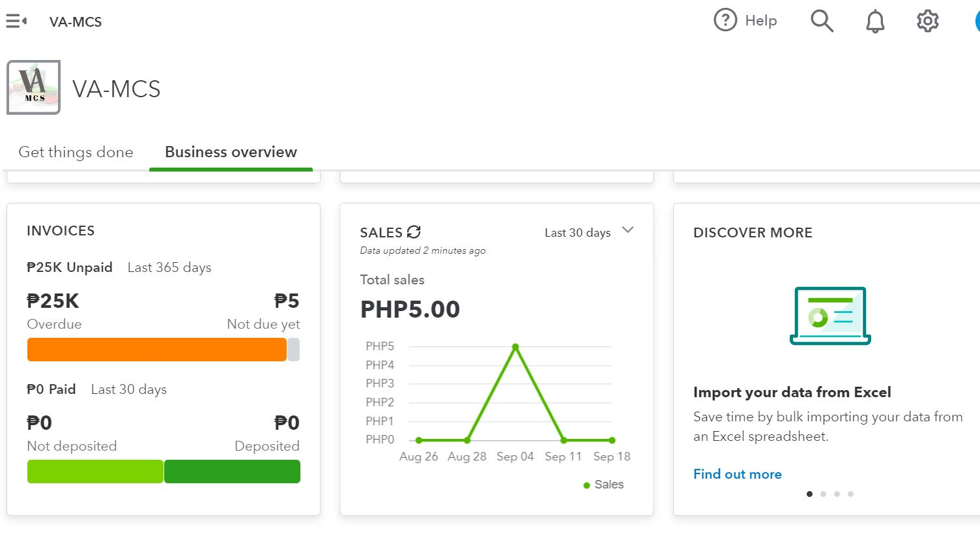This screenshot has height=540, width=980.
Task: Open the notifications bell icon
Action: [x=875, y=22]
